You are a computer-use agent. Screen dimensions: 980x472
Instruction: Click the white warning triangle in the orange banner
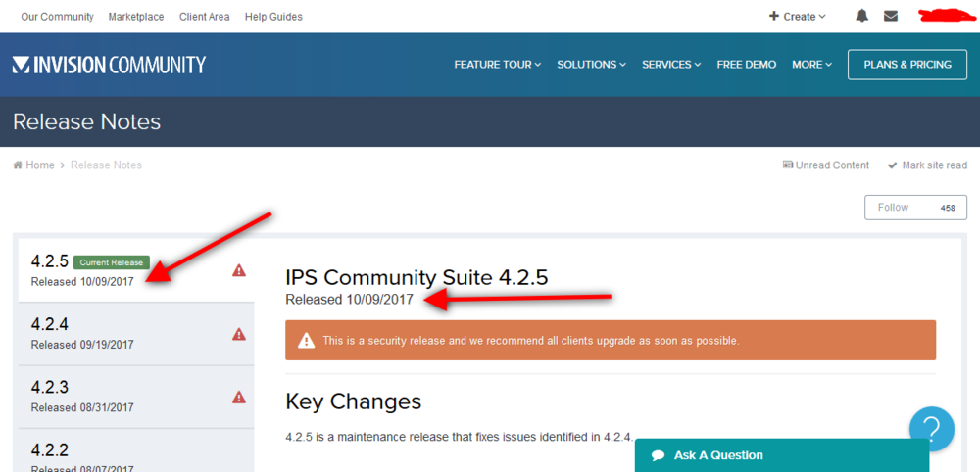(x=306, y=340)
